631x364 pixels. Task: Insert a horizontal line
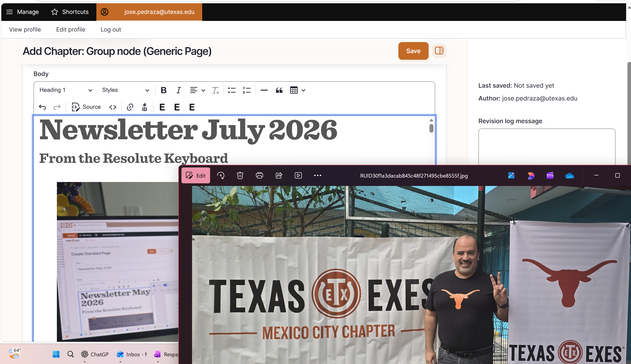264,90
